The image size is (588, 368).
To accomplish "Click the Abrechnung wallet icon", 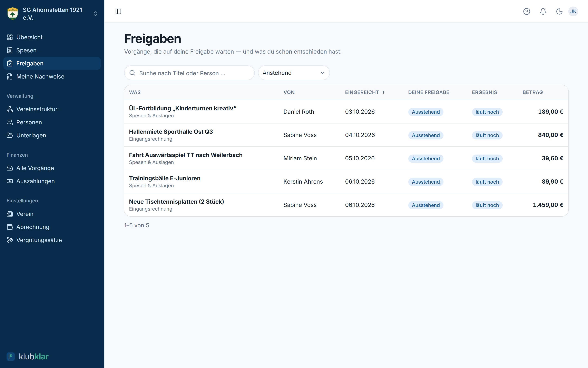I will tap(10, 227).
